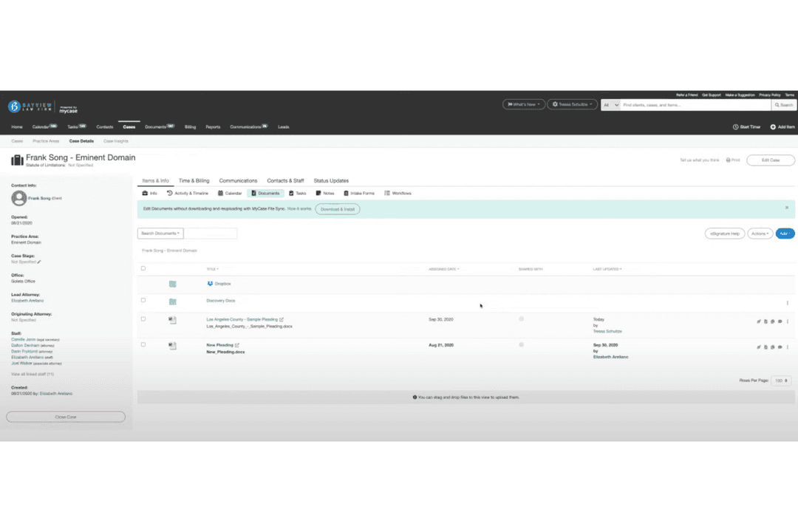Open the blue Add dropdown button

(785, 233)
